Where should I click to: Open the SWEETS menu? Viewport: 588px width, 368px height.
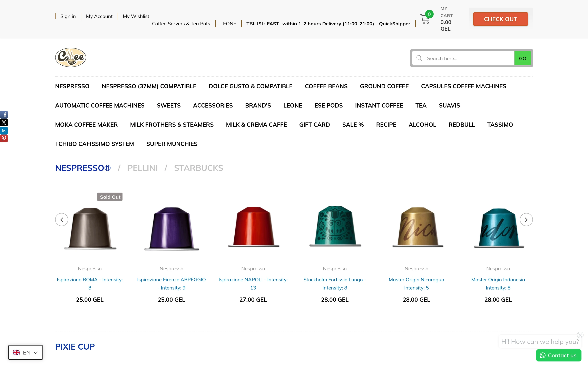(169, 105)
